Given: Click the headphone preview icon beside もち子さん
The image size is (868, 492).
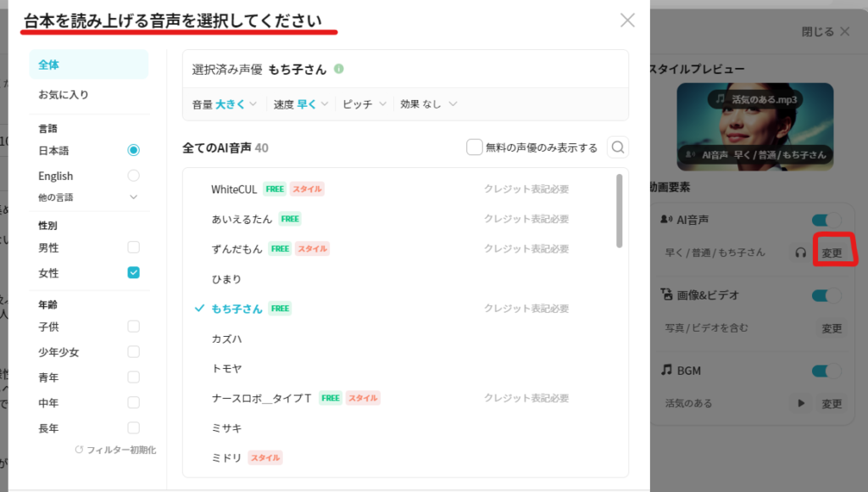Looking at the screenshot, I should 799,251.
